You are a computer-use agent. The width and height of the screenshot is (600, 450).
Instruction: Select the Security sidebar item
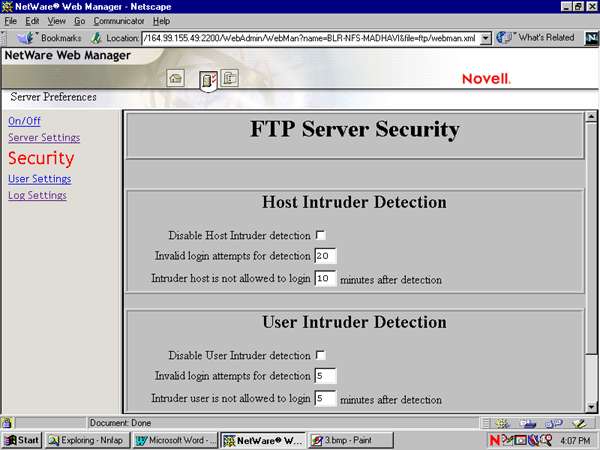41,158
